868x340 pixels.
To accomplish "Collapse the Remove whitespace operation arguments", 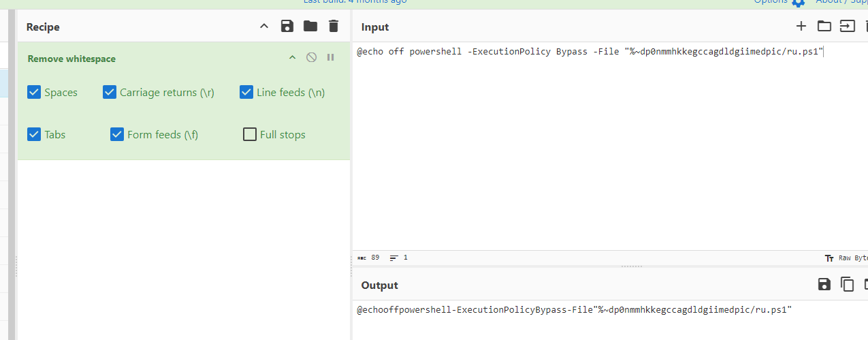I will [x=293, y=58].
